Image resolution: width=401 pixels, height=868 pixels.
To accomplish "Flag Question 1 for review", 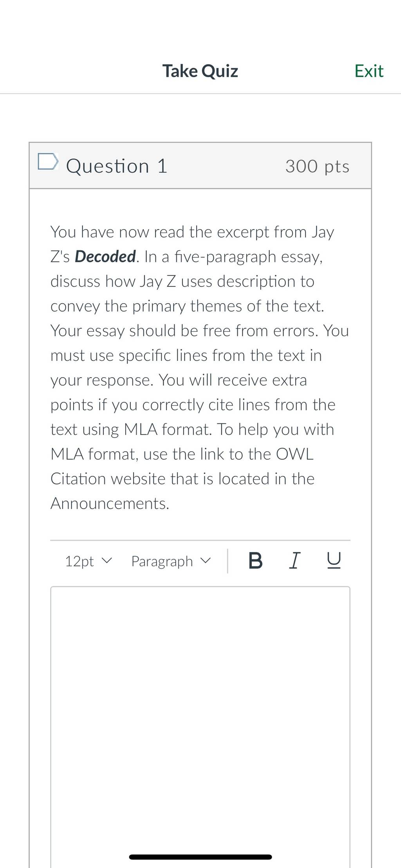I will click(x=48, y=162).
